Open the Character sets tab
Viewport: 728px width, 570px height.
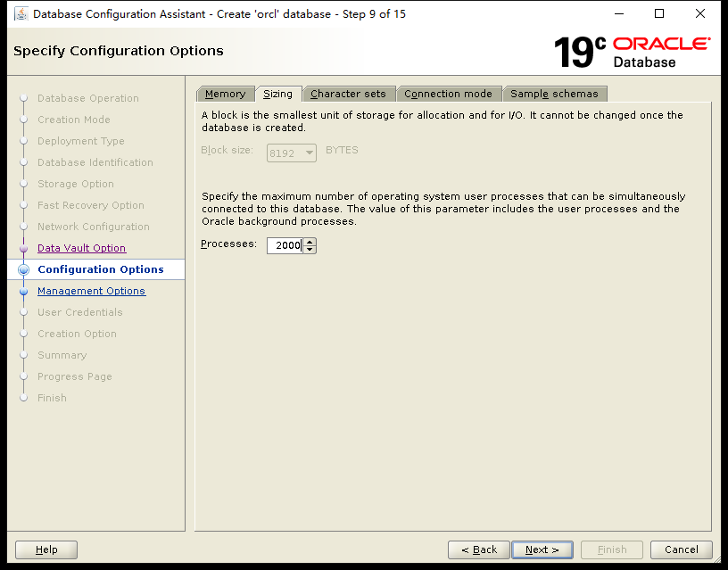click(x=348, y=94)
